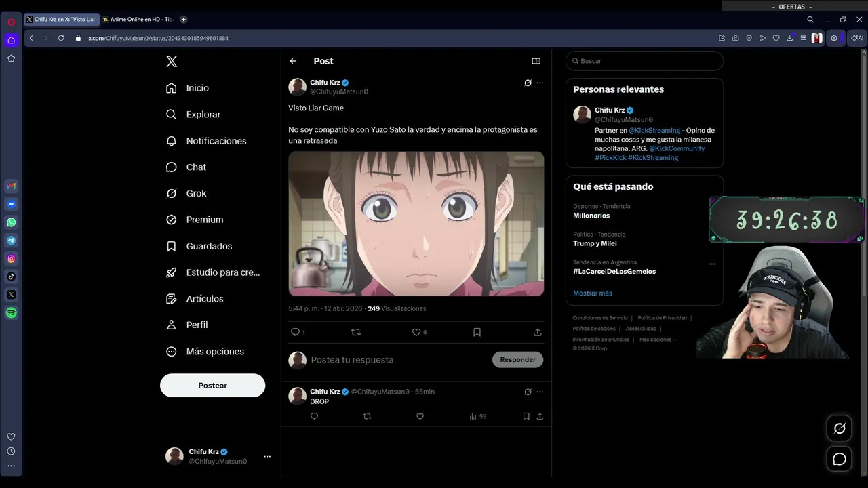This screenshot has width=868, height=488.
Task: Open Grok in the sidebar
Action: (x=186, y=193)
